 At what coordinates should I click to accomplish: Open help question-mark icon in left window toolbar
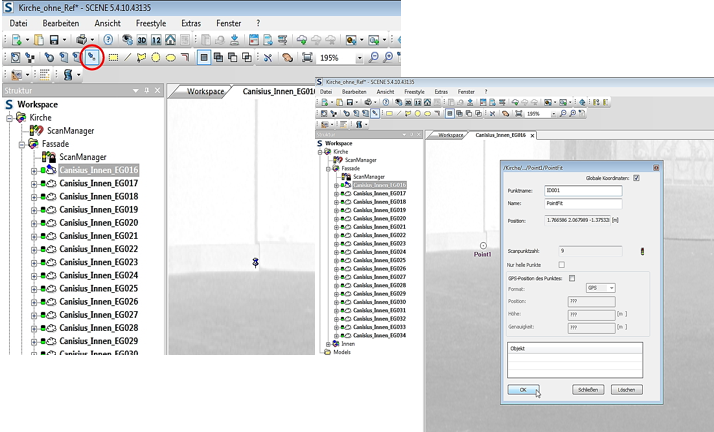108,40
